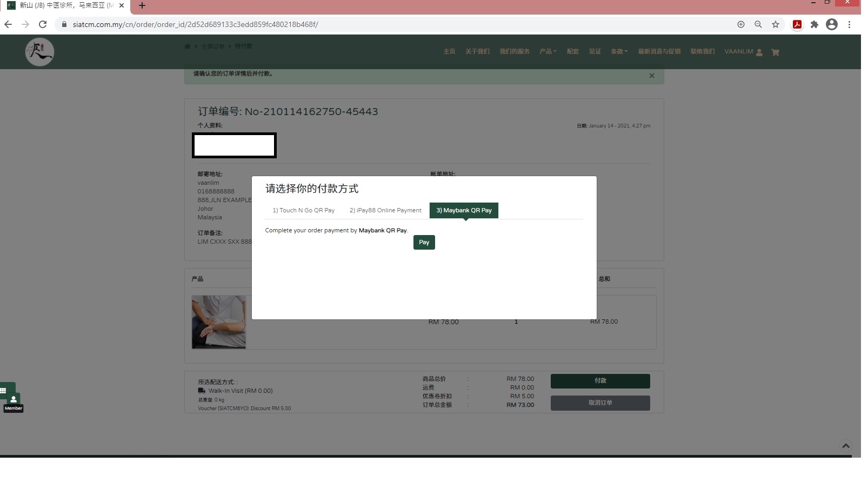Open the Adobe Acrobat extension icon
Screen dimensions: 868x482
pos(797,24)
